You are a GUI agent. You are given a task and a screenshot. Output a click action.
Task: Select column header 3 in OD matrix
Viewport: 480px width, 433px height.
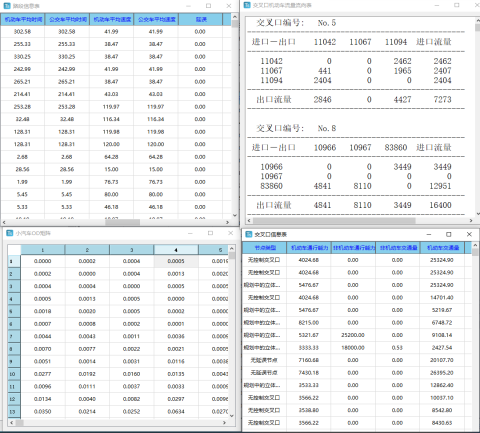tap(132, 250)
